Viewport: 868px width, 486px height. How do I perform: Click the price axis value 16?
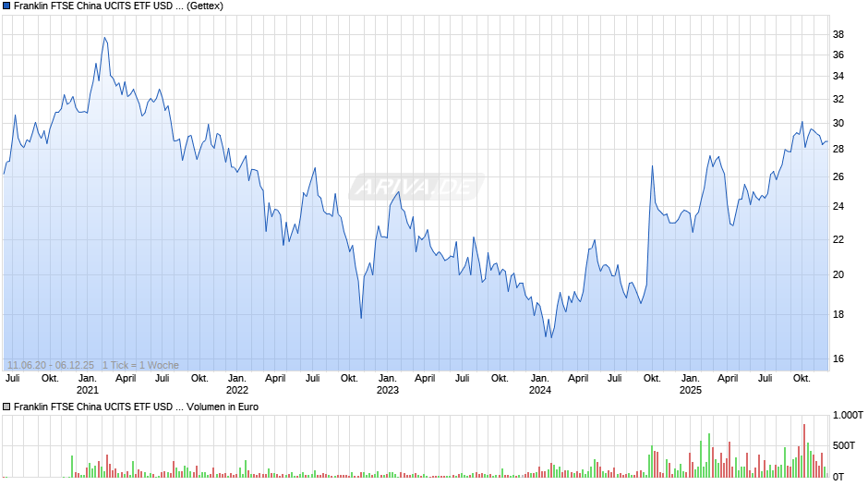(838, 359)
